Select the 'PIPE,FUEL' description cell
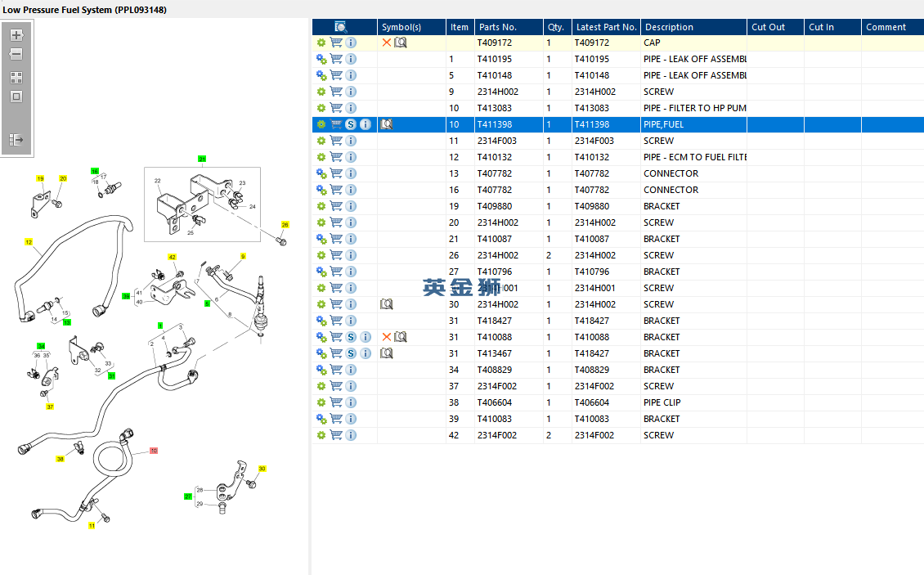 click(x=693, y=124)
